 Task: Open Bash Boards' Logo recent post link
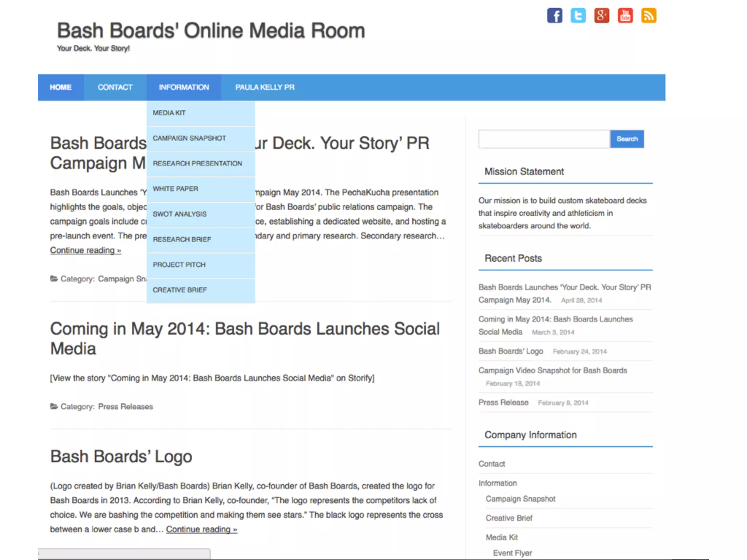[x=511, y=351]
